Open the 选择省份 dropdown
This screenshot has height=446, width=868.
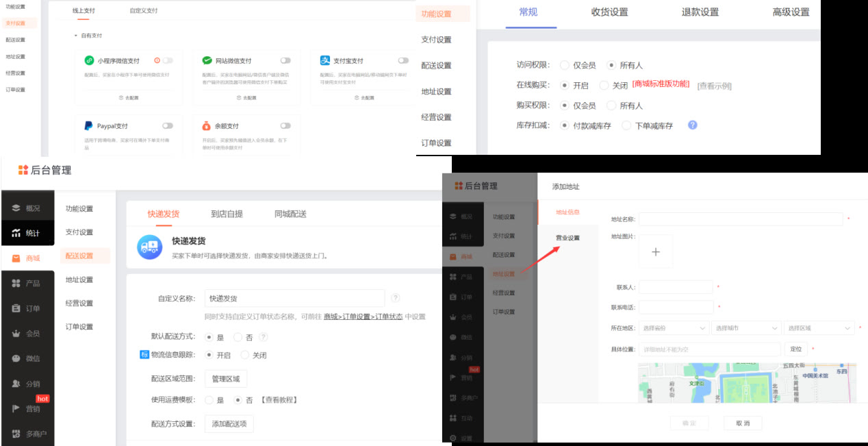coord(674,327)
